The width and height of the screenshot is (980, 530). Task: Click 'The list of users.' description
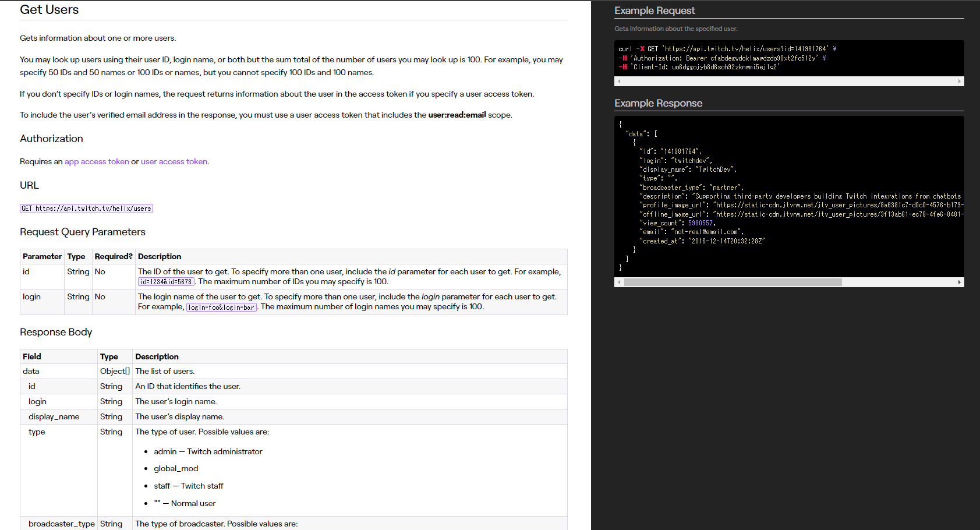(165, 371)
